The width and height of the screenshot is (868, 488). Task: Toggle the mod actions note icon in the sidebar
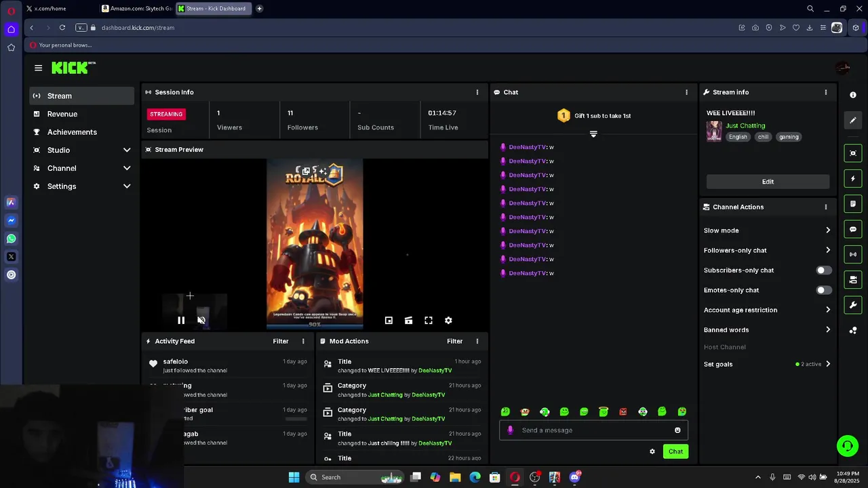[x=853, y=204]
